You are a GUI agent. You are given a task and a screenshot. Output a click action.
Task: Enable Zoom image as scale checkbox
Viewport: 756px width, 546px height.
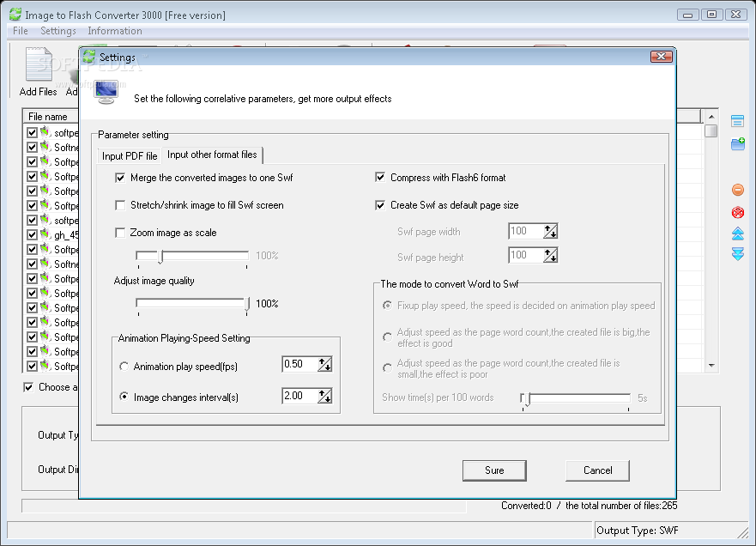pyautogui.click(x=120, y=233)
